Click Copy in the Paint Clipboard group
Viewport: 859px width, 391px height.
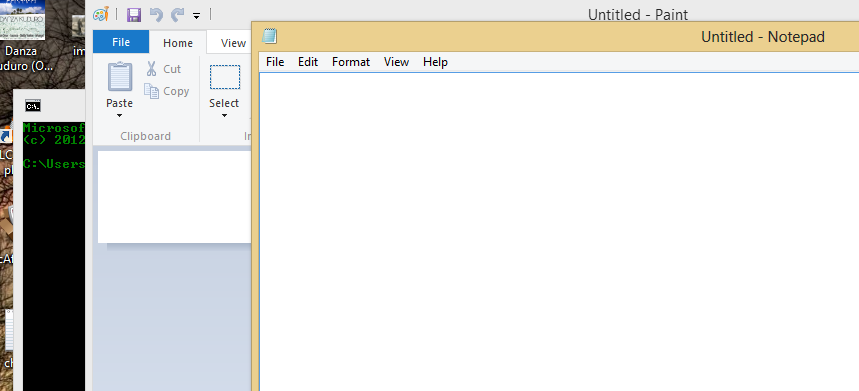(167, 91)
